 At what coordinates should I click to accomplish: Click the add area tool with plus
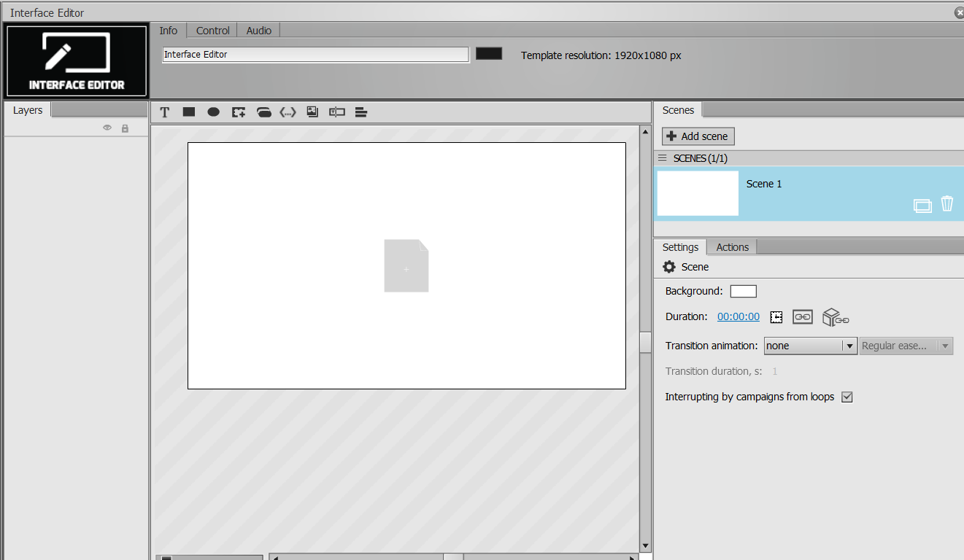[239, 112]
